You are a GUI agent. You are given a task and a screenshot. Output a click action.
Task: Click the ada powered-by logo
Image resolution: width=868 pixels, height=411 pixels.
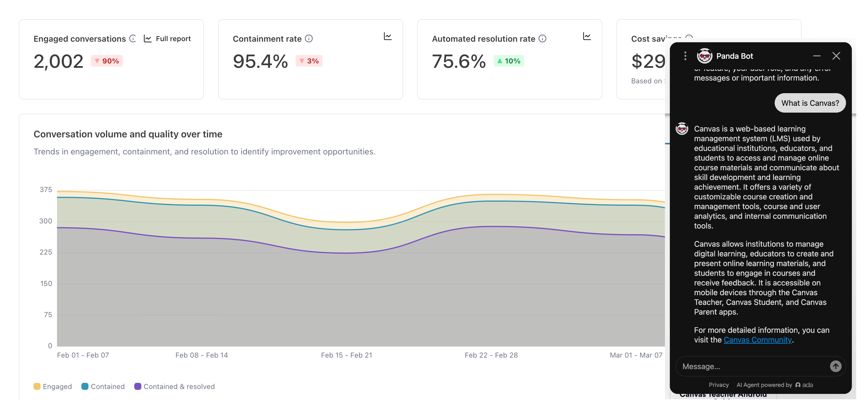pos(804,385)
